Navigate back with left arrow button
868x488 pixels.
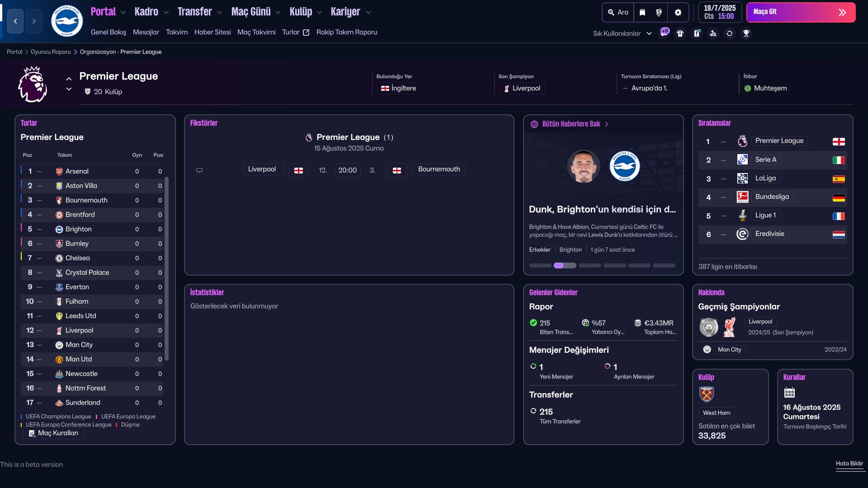pyautogui.click(x=15, y=21)
